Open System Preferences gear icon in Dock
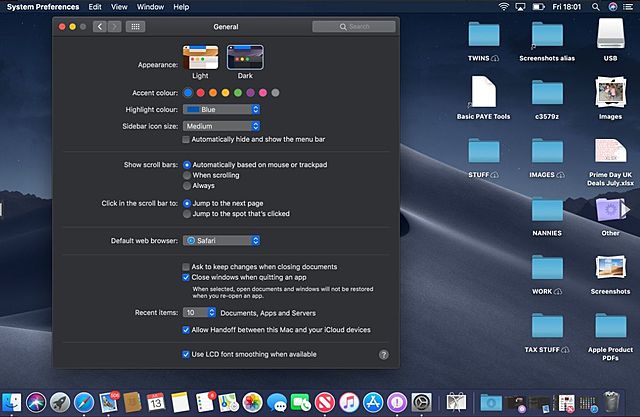The image size is (640, 417). pyautogui.click(x=421, y=403)
